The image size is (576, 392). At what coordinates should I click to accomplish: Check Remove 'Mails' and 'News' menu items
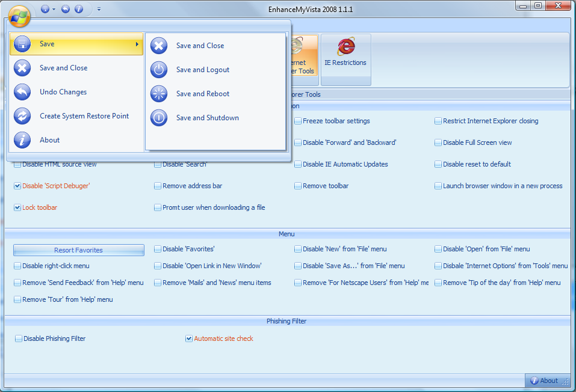158,283
